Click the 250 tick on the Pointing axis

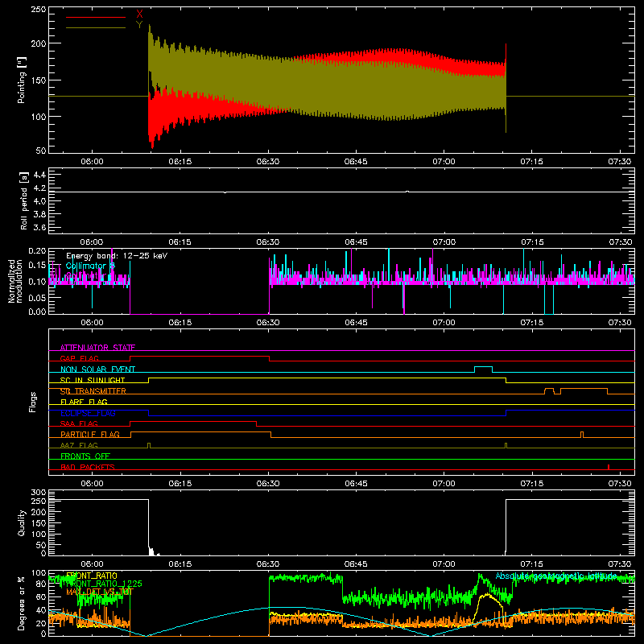39,10
